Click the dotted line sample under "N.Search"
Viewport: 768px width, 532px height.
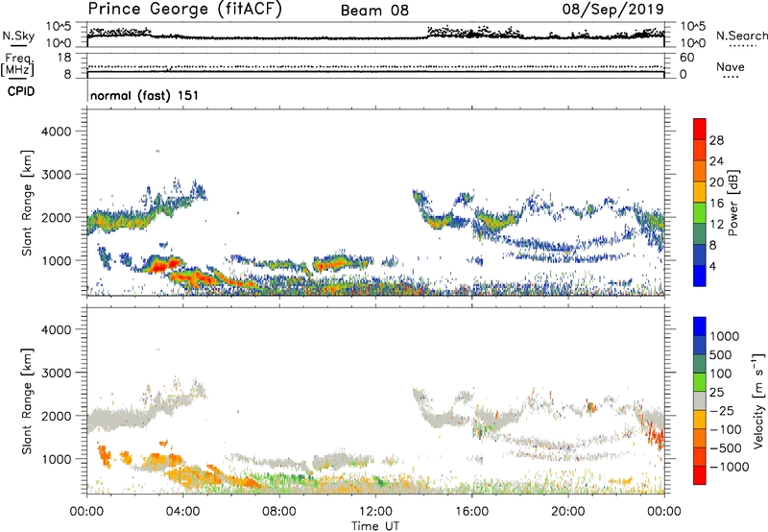pos(742,45)
